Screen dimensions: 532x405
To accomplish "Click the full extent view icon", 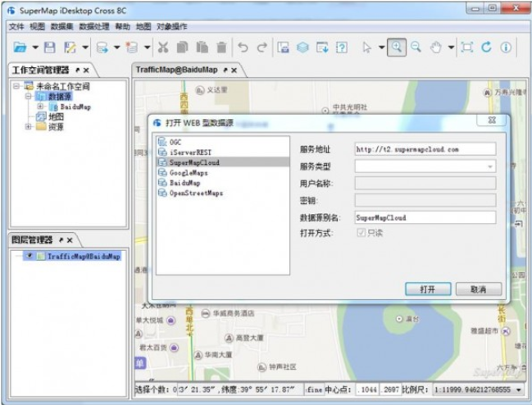I will [468, 48].
